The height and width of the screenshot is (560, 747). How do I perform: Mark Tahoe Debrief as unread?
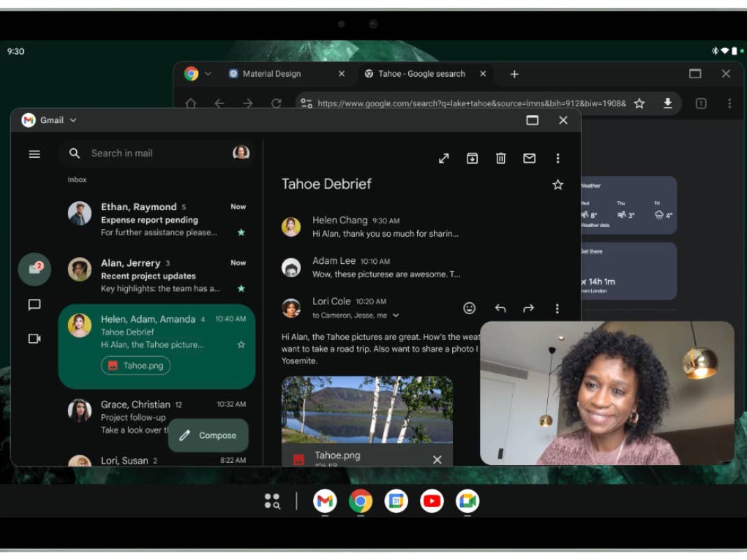tap(529, 158)
